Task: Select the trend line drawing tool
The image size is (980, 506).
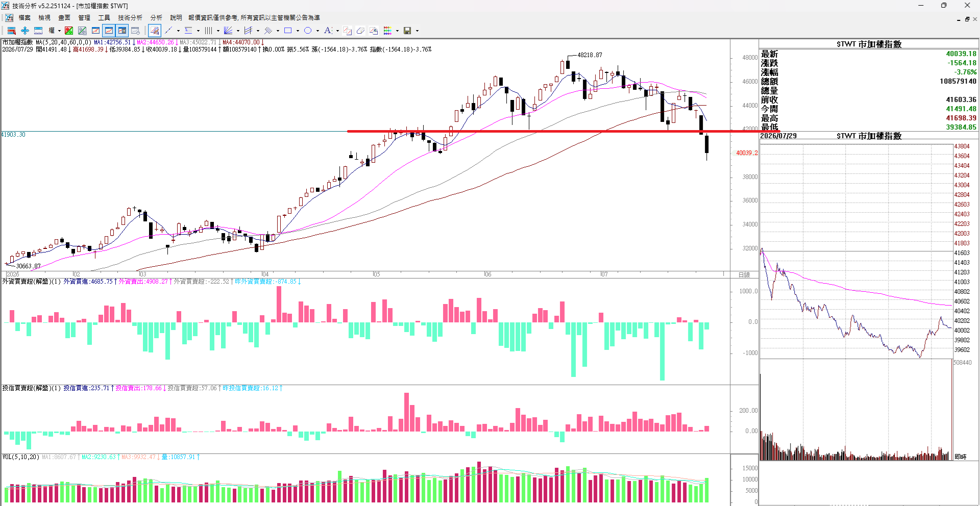Action: 168,31
